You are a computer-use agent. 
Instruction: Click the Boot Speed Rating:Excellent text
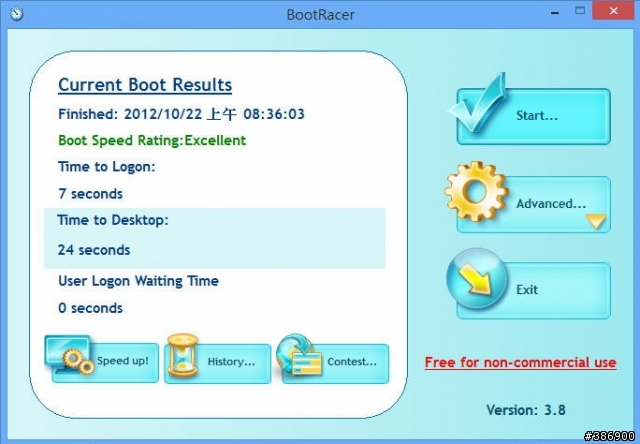152,140
